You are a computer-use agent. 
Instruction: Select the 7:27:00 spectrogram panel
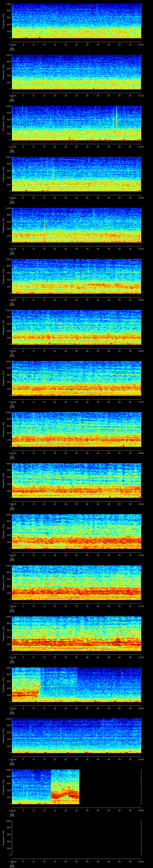click(x=76, y=429)
